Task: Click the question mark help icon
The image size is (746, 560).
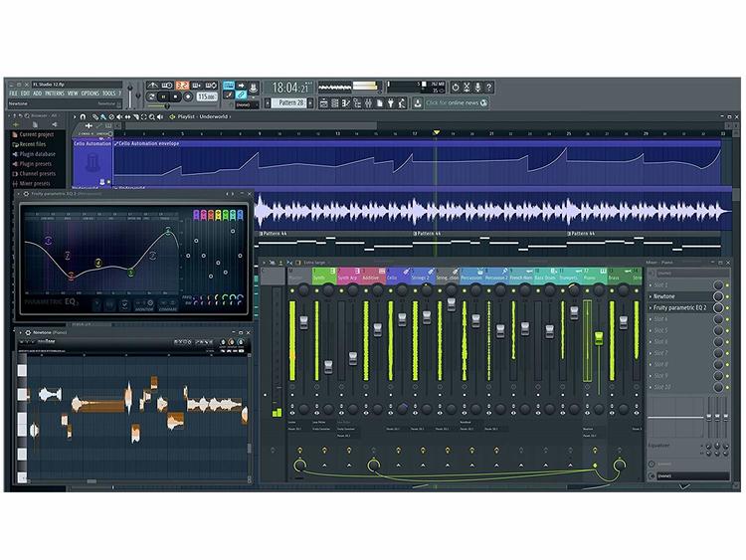Action: pyautogui.click(x=488, y=88)
